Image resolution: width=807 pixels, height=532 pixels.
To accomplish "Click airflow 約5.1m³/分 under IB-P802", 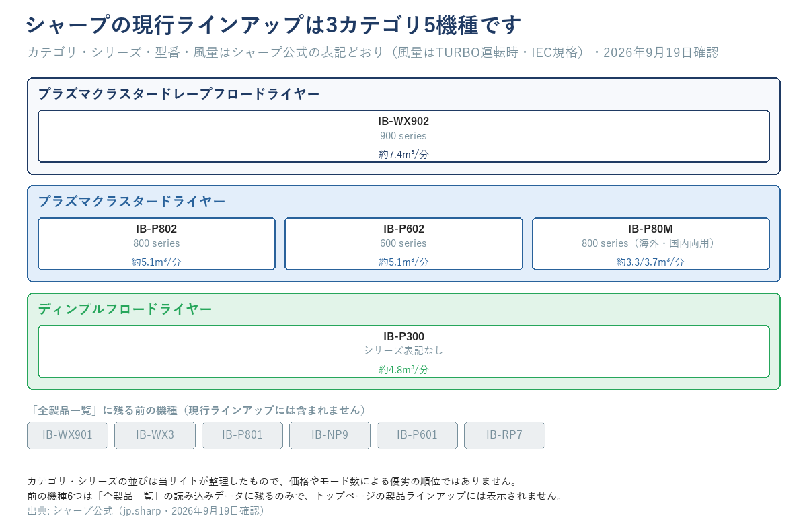I will (157, 262).
